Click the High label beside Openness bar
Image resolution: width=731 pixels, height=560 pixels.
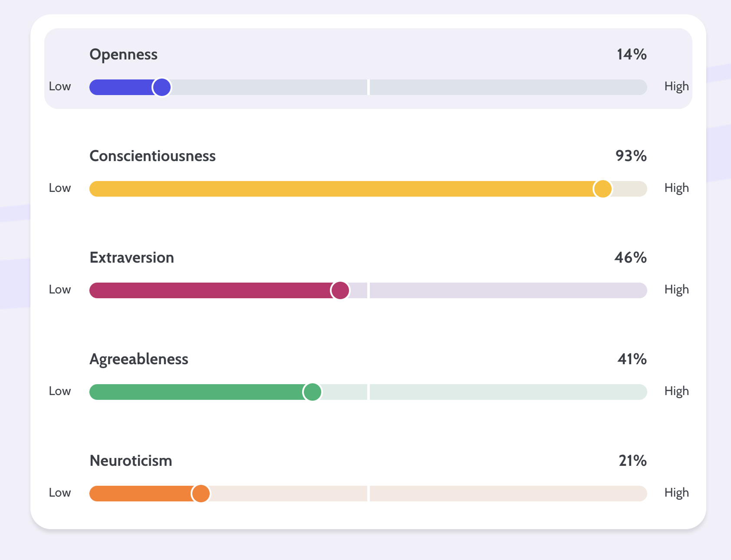point(676,87)
